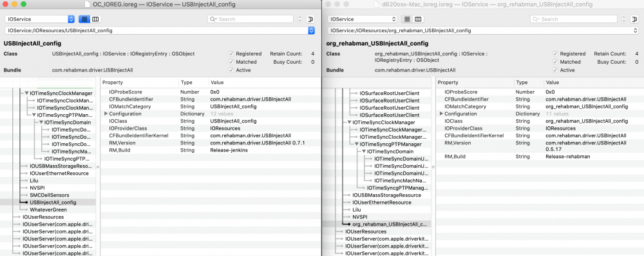Focus Search field in d620osx-Mac_ioreg window
Viewport: 644px width, 256px height.
[x=573, y=19]
